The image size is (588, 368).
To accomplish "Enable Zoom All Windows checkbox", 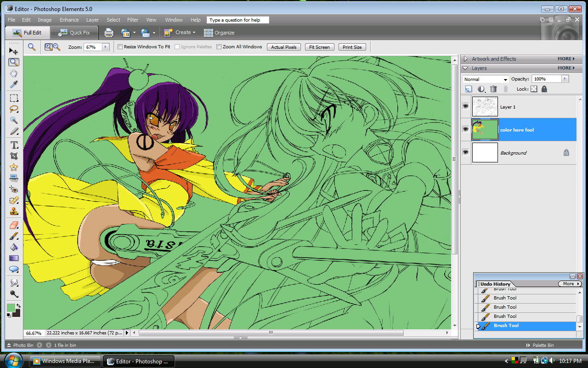I will tap(219, 47).
